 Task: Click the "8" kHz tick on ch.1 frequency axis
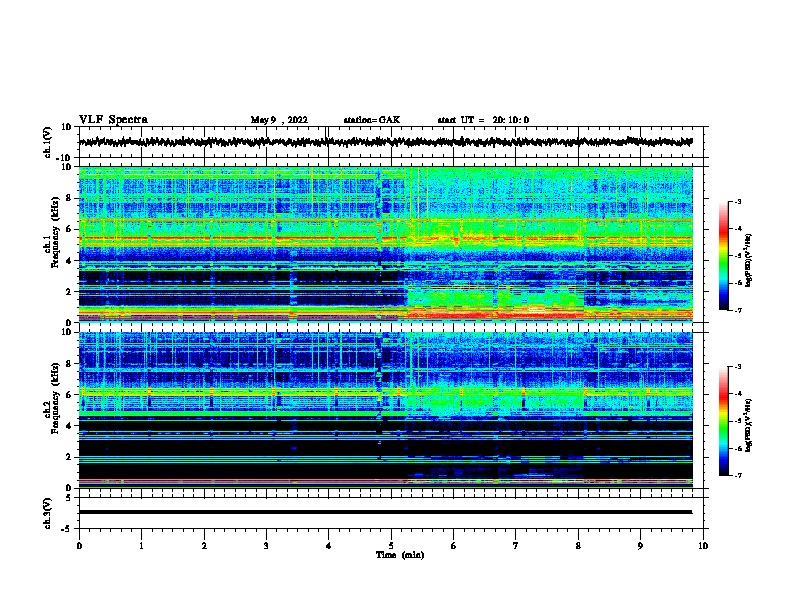point(69,198)
